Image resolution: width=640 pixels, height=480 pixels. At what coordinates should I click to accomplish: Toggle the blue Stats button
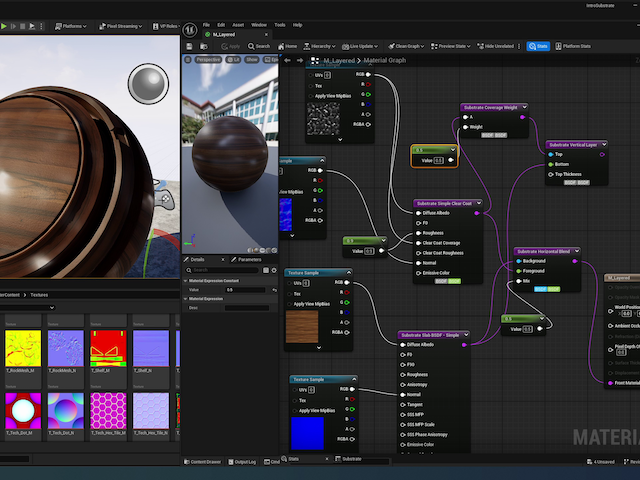(x=538, y=47)
